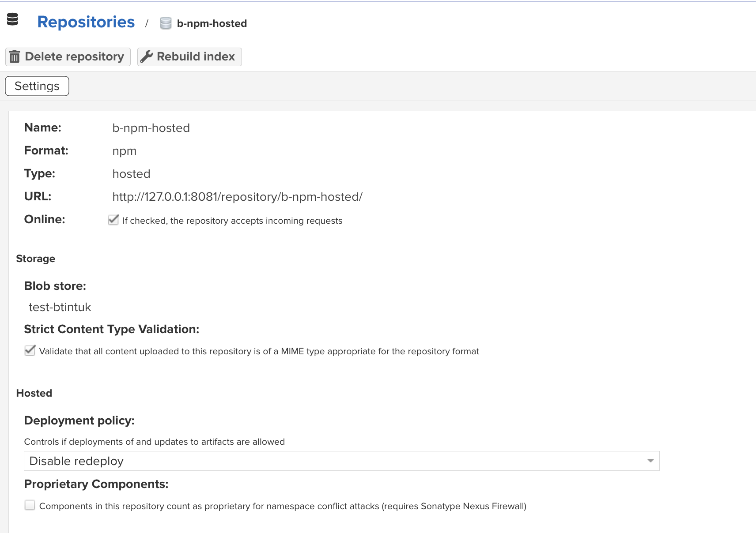Uncheck the Online checkbox
Viewport: 756px width, 533px height.
(x=113, y=220)
